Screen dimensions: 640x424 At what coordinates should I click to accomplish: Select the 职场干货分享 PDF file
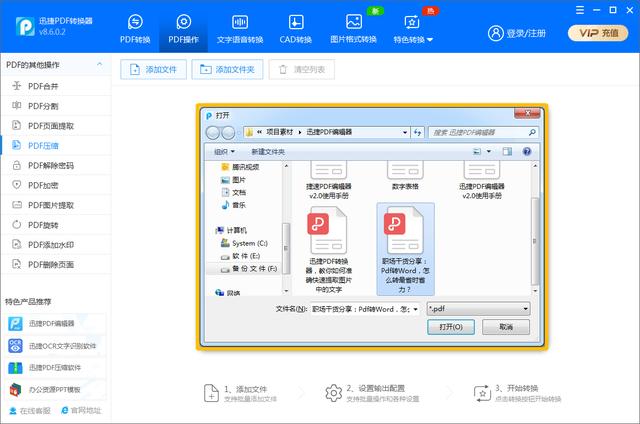405,249
